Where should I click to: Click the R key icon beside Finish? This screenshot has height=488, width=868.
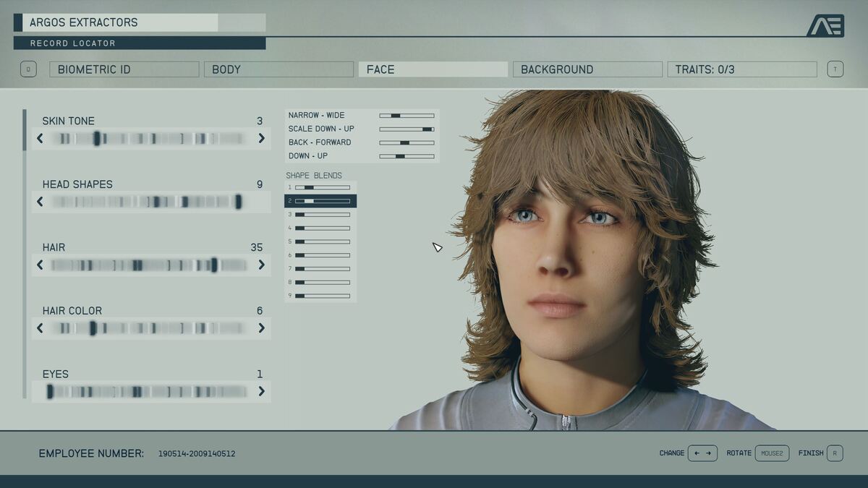(x=835, y=453)
